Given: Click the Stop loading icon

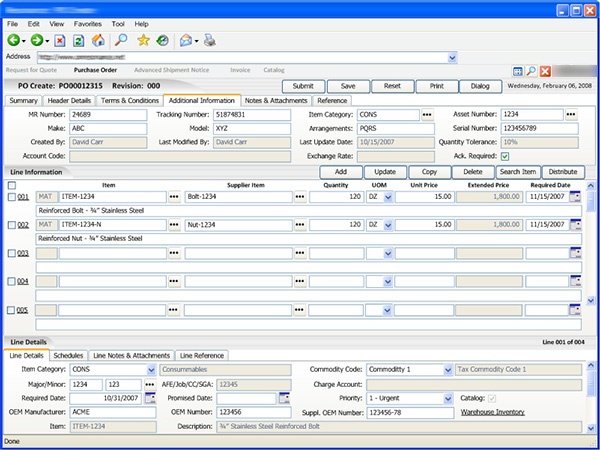Looking at the screenshot, I should (60, 41).
